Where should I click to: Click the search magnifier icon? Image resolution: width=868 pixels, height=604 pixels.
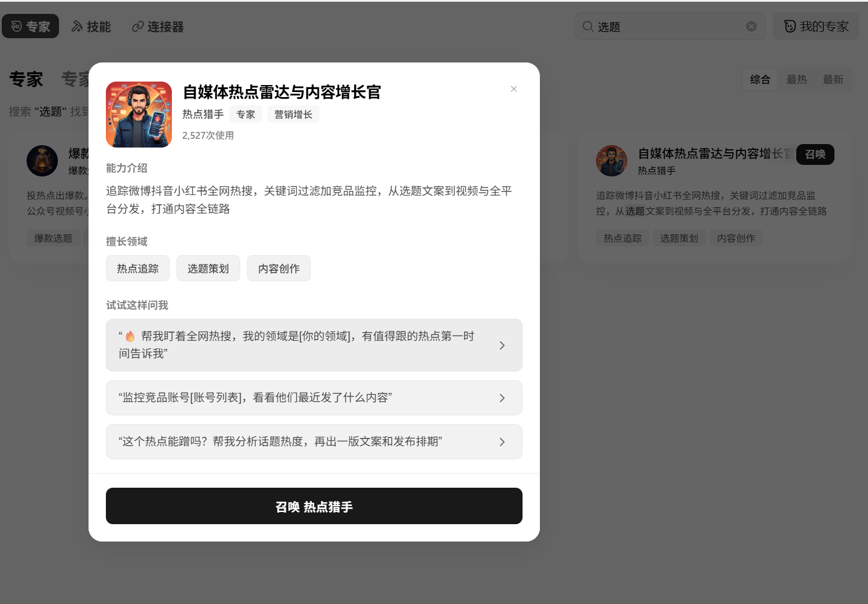click(x=588, y=27)
